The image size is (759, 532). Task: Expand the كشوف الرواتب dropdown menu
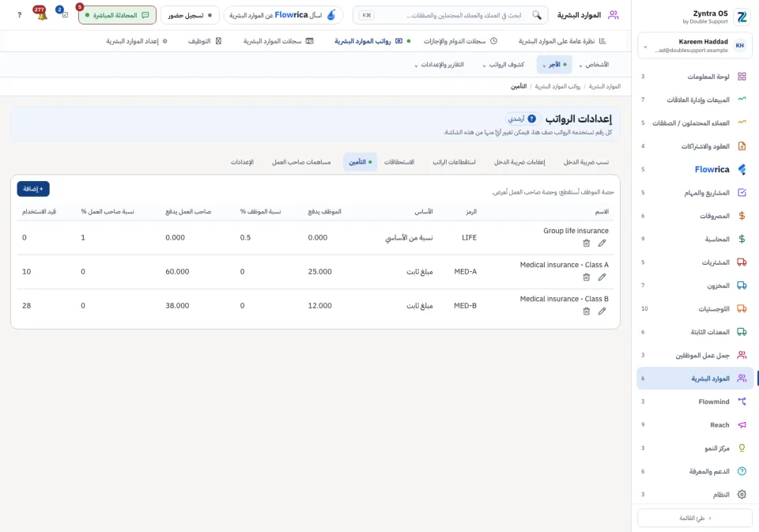(x=504, y=64)
